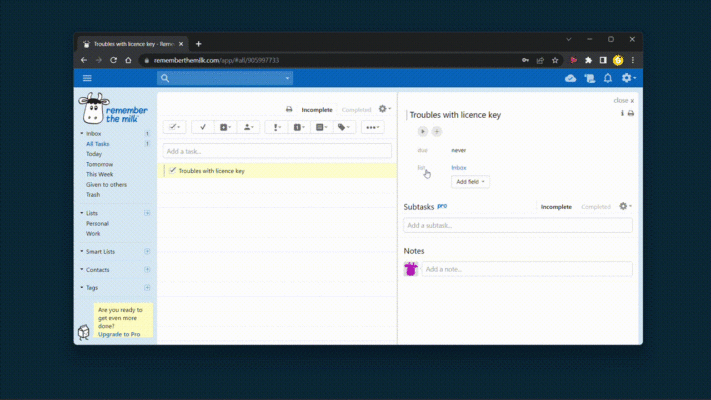This screenshot has height=400, width=711.
Task: Open the task list gear options
Action: point(385,109)
